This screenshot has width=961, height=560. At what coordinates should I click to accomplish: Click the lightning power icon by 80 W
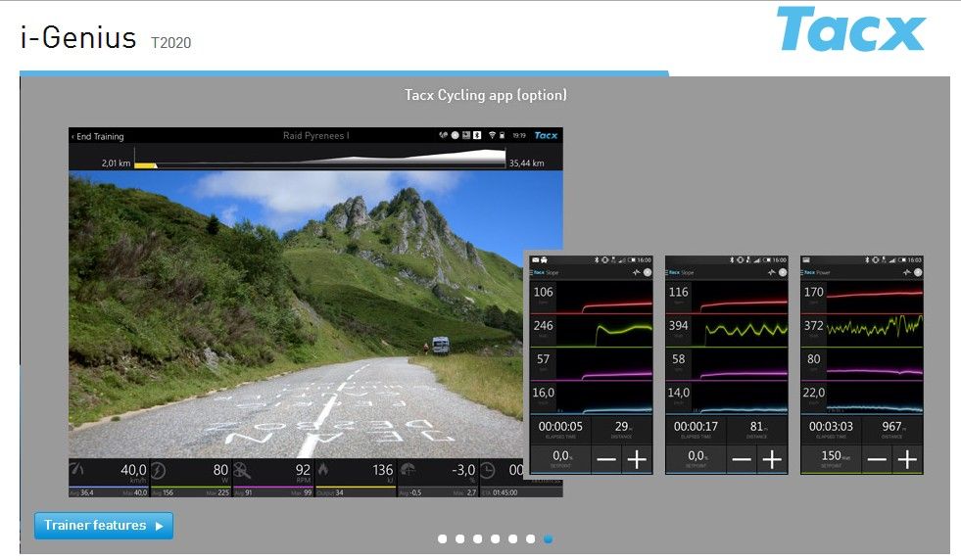[x=160, y=471]
